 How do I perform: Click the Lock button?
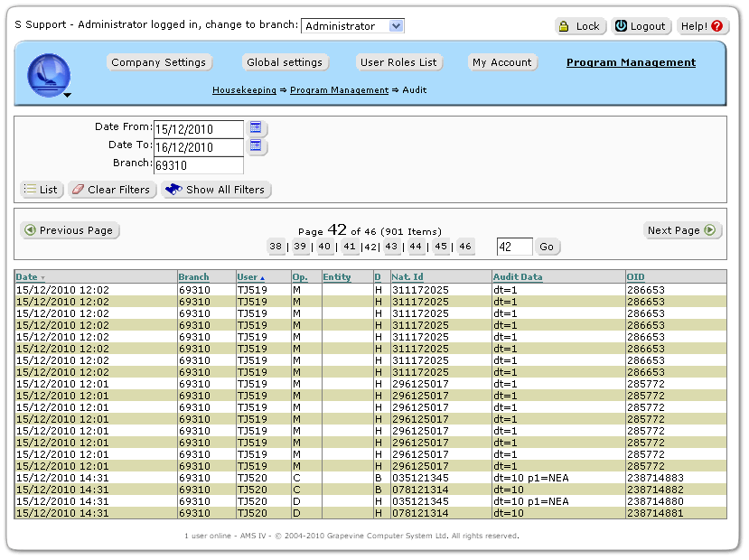(x=580, y=26)
